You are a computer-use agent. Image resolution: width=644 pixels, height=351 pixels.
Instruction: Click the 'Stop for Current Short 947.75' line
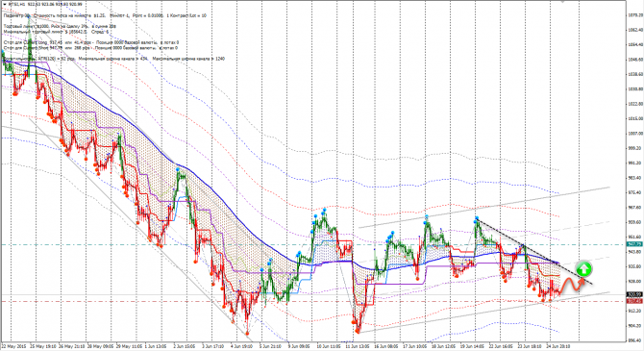tap(90, 48)
